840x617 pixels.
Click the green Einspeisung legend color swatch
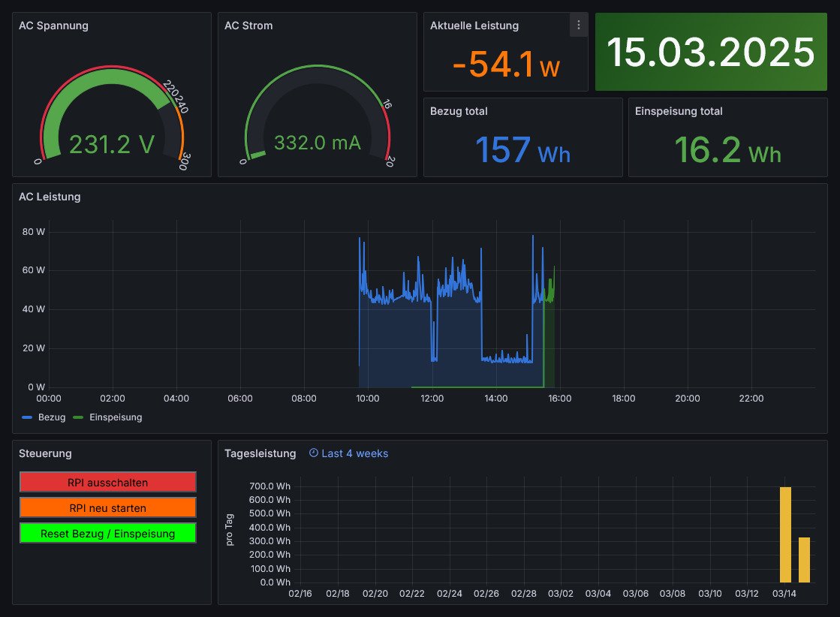point(77,417)
